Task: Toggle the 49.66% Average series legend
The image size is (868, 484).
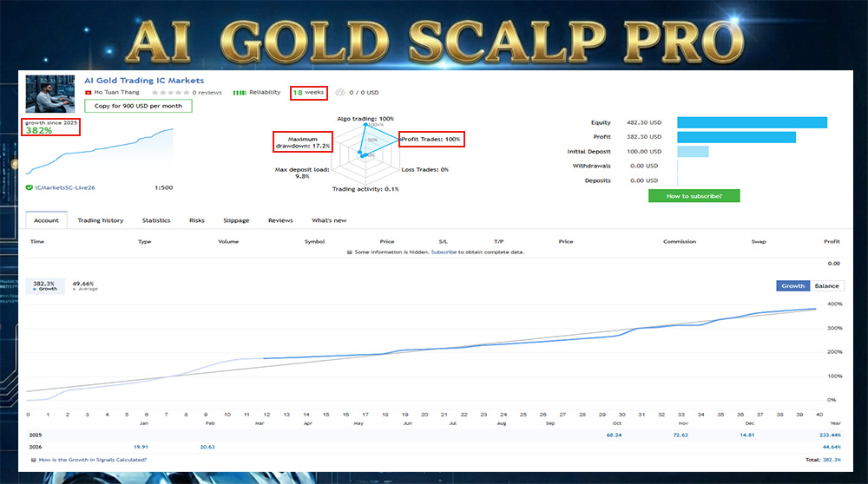Action: (x=84, y=285)
